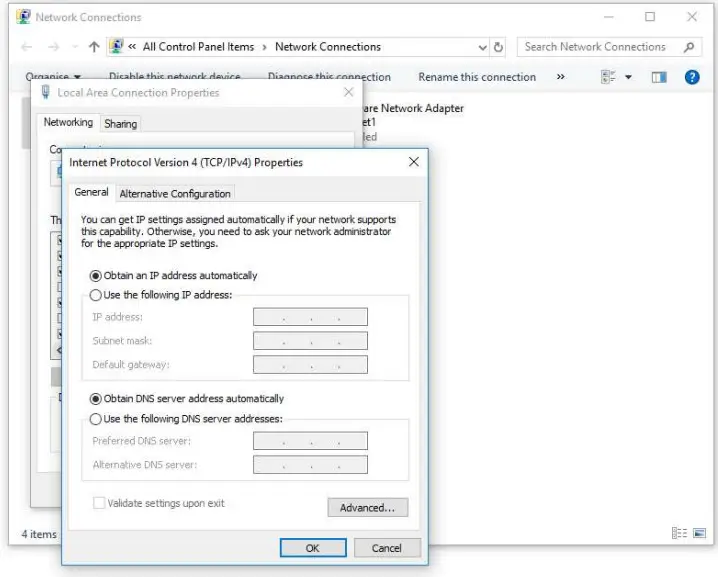
Task: Expand the address bar history dropdown
Action: pyautogui.click(x=482, y=47)
